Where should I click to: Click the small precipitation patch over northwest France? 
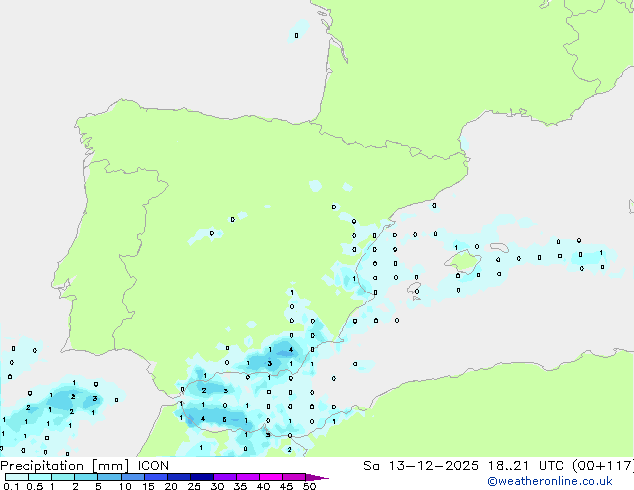click(296, 36)
